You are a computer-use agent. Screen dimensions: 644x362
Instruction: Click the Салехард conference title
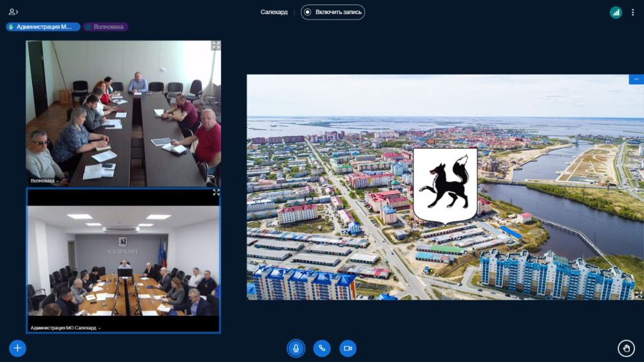pos(274,12)
